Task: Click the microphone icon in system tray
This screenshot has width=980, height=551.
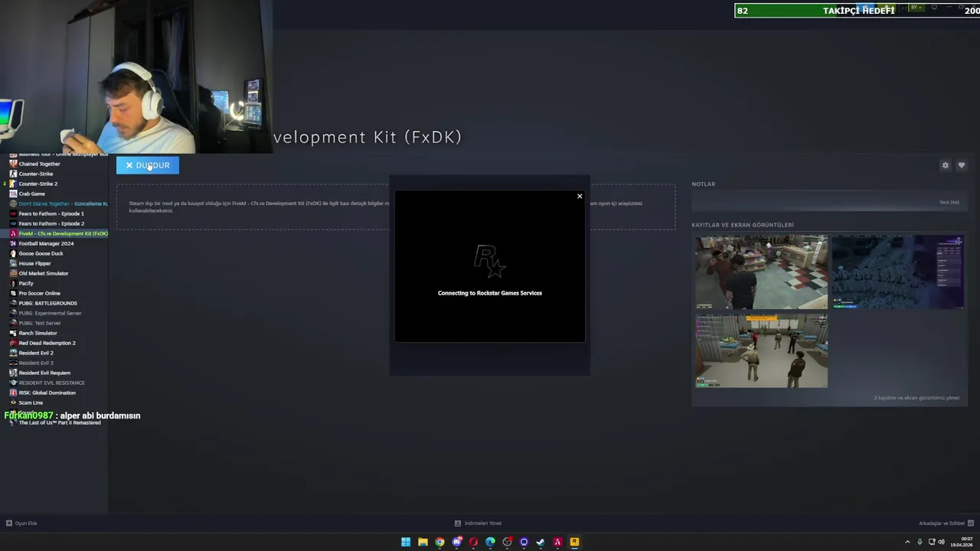Action: [920, 542]
